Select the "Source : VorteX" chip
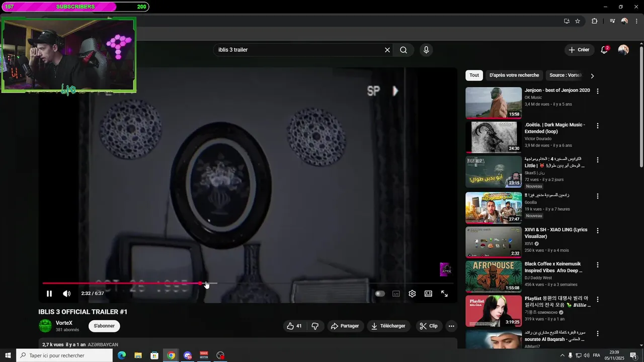 pos(566,75)
